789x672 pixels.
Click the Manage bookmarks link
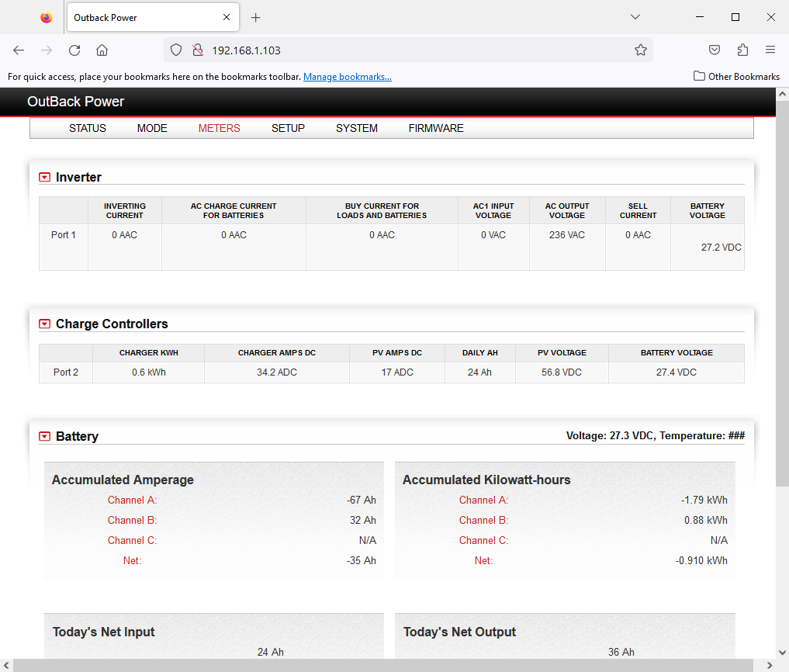347,77
